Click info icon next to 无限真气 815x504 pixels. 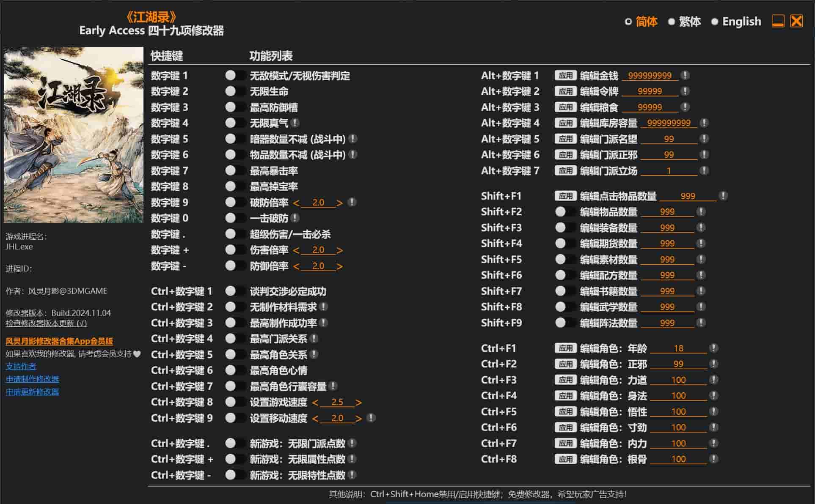(295, 123)
